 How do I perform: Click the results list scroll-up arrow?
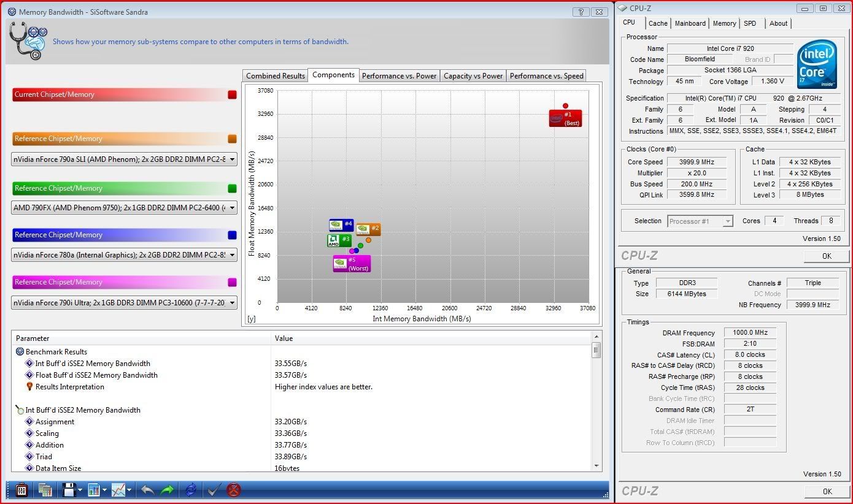[x=596, y=337]
